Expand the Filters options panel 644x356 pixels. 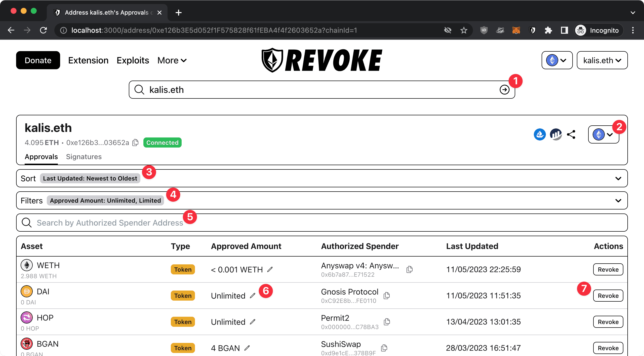[618, 200]
